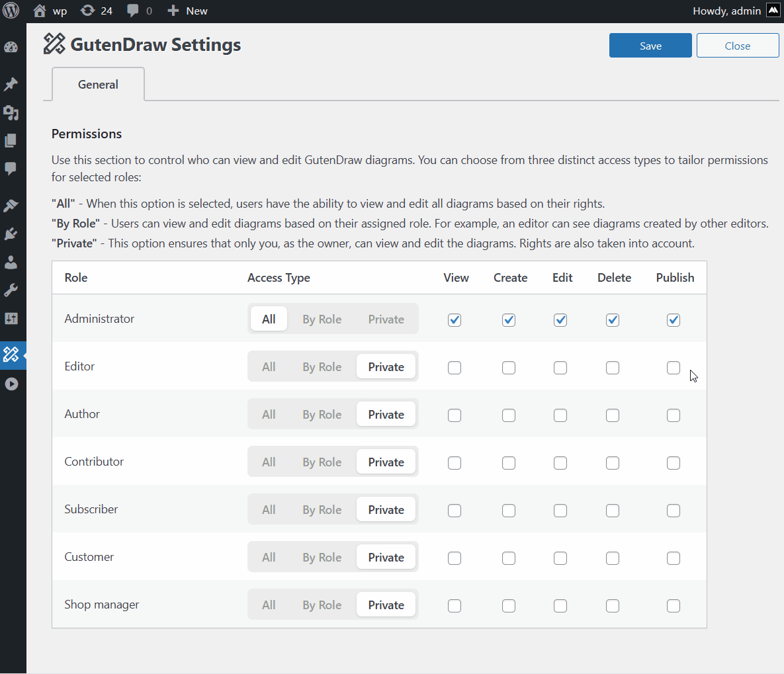The width and height of the screenshot is (784, 674).
Task: Switch Contributor access type to All
Action: [269, 462]
